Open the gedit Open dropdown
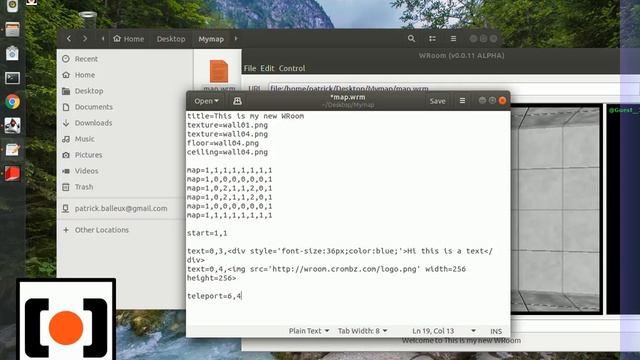640x360 pixels. point(206,101)
